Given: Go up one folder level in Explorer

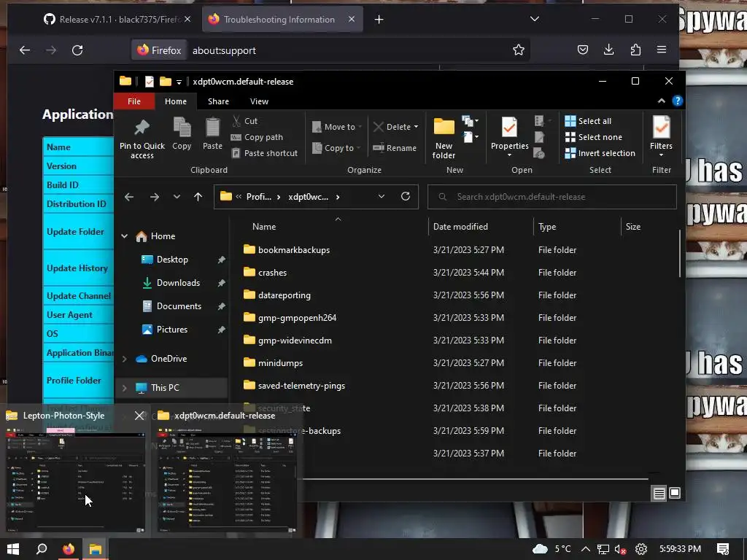Looking at the screenshot, I should [x=198, y=197].
